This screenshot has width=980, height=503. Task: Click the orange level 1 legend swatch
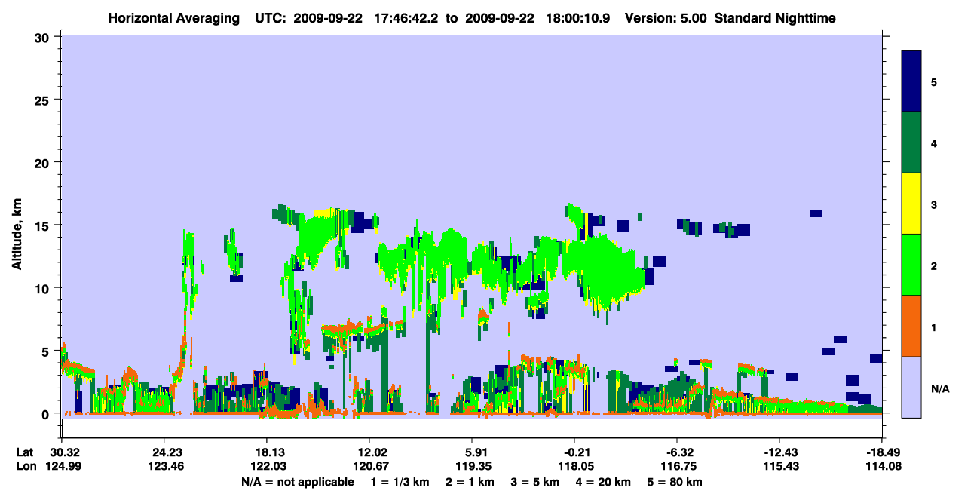click(x=911, y=326)
